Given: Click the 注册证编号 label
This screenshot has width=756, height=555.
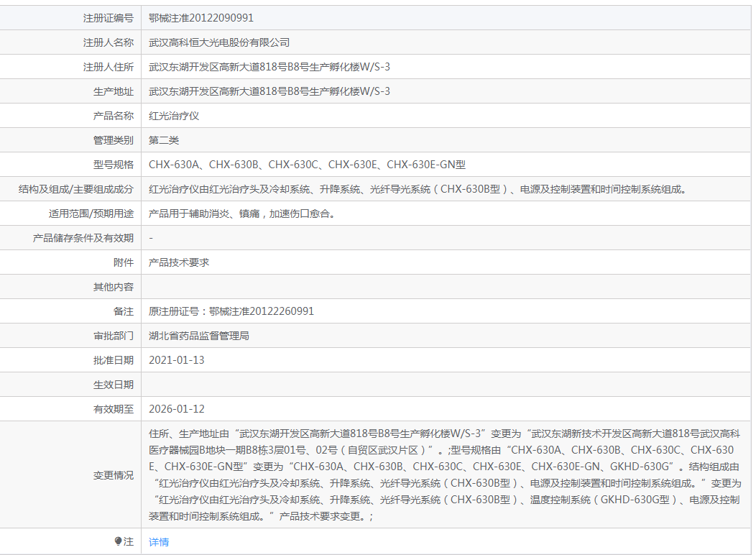Looking at the screenshot, I should tap(108, 18).
